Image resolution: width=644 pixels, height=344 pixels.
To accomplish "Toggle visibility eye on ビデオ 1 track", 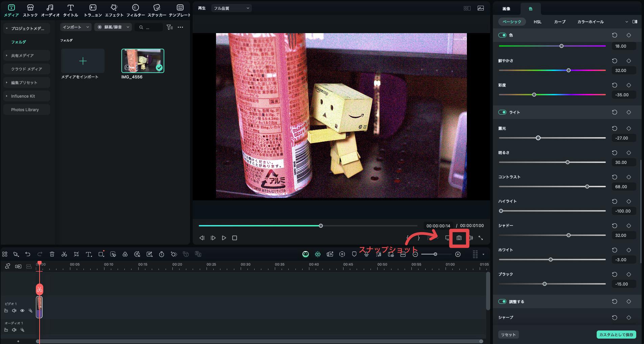I will tap(22, 311).
